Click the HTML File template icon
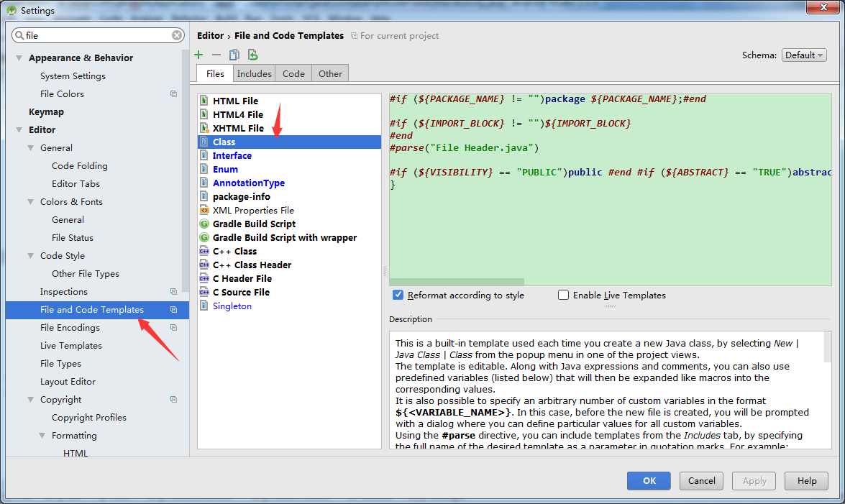Image resolution: width=845 pixels, height=504 pixels. 204,100
